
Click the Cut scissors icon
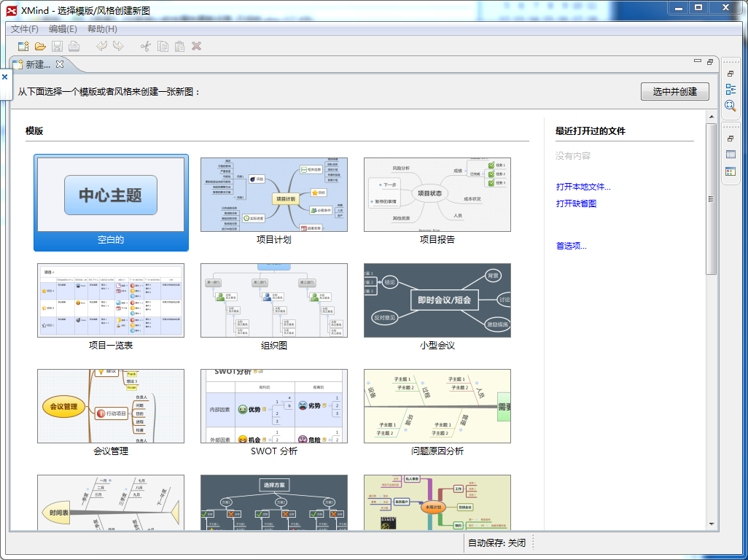[x=146, y=46]
